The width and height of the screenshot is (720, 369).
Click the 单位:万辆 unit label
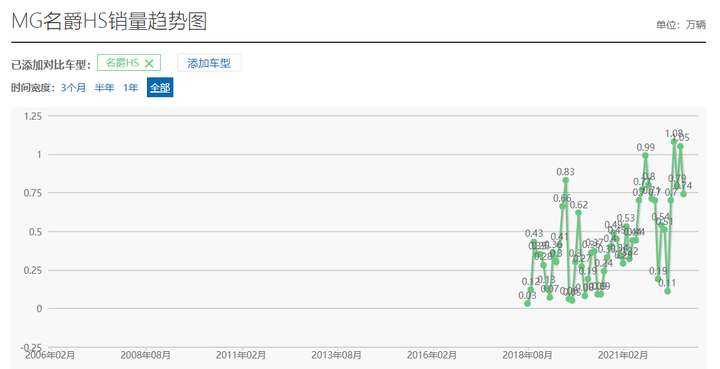681,25
